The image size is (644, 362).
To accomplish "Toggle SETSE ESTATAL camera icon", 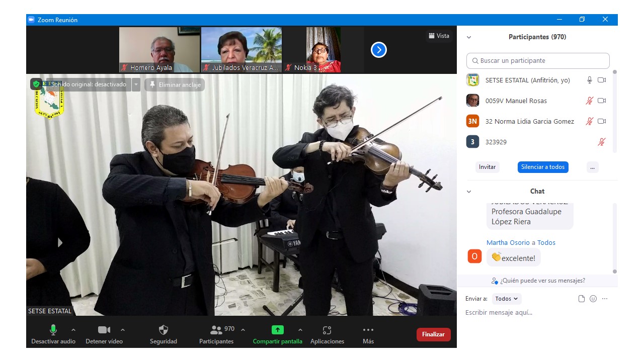I will [x=602, y=80].
